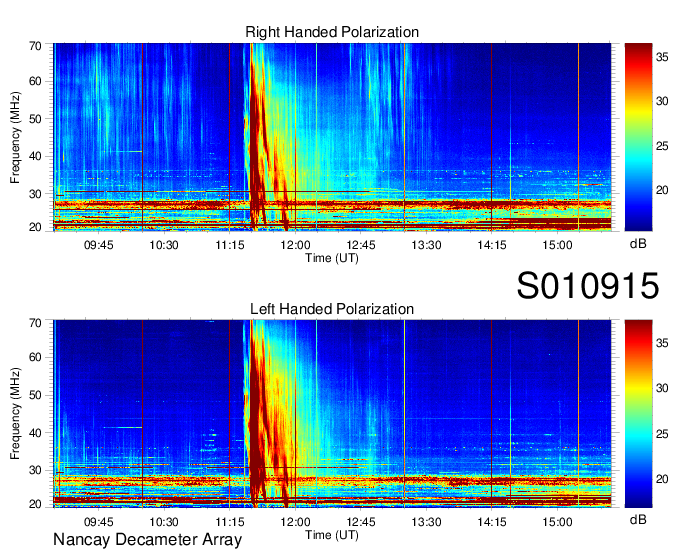Click the 70 MHz label on the top plot
The image size is (680, 552).
tap(35, 46)
